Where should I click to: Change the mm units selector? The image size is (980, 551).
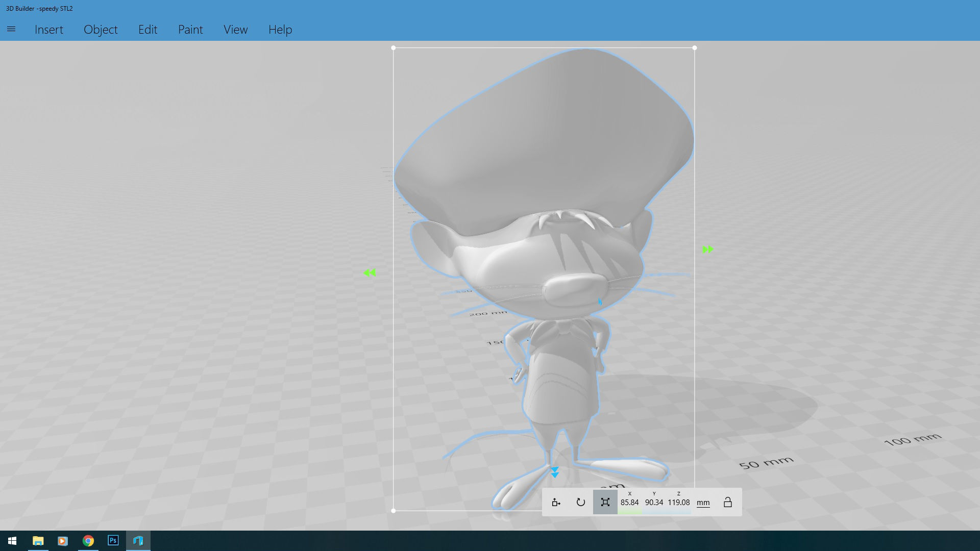pyautogui.click(x=703, y=503)
